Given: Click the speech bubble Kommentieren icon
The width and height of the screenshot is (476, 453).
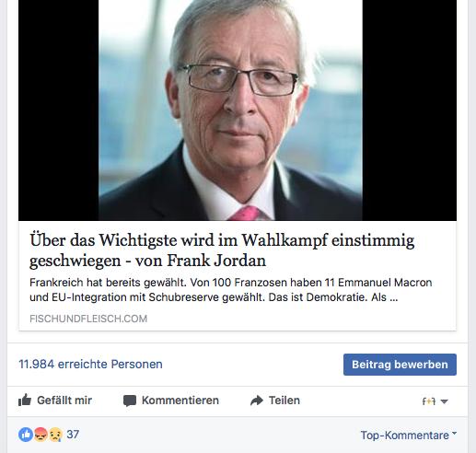Looking at the screenshot, I should 130,401.
